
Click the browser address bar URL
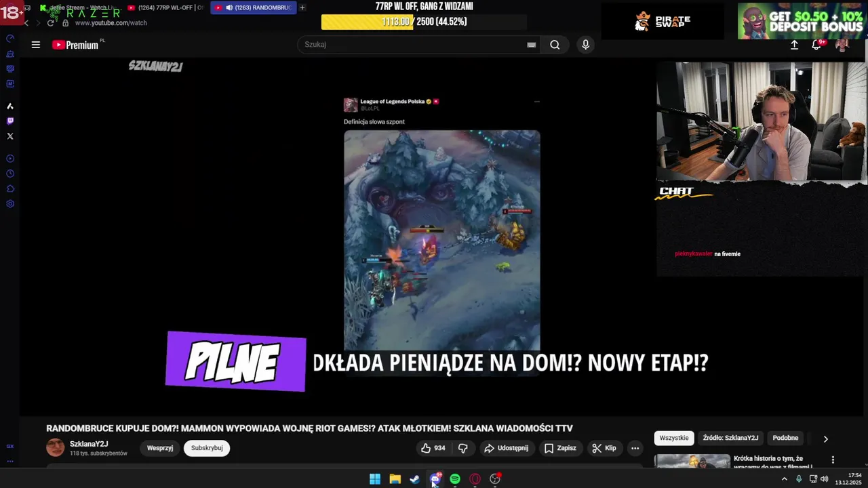point(111,23)
